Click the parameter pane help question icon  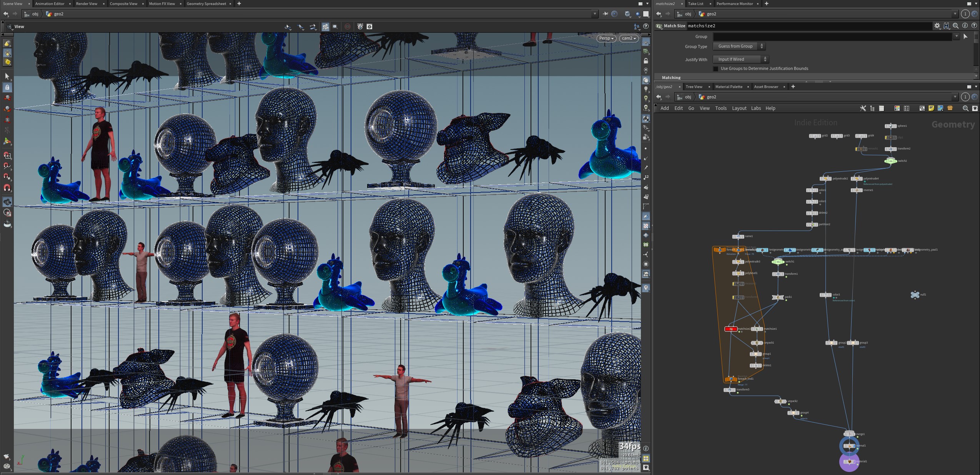[x=974, y=26]
